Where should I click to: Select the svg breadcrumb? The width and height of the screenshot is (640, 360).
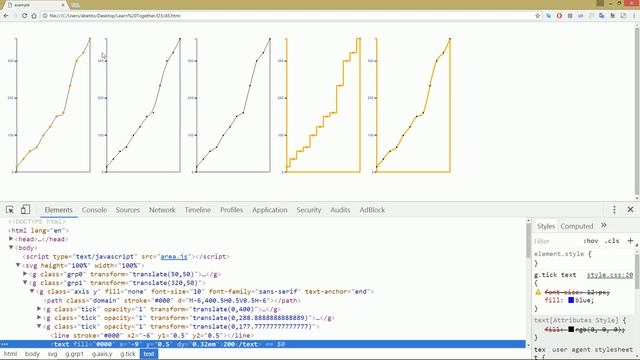click(x=52, y=354)
